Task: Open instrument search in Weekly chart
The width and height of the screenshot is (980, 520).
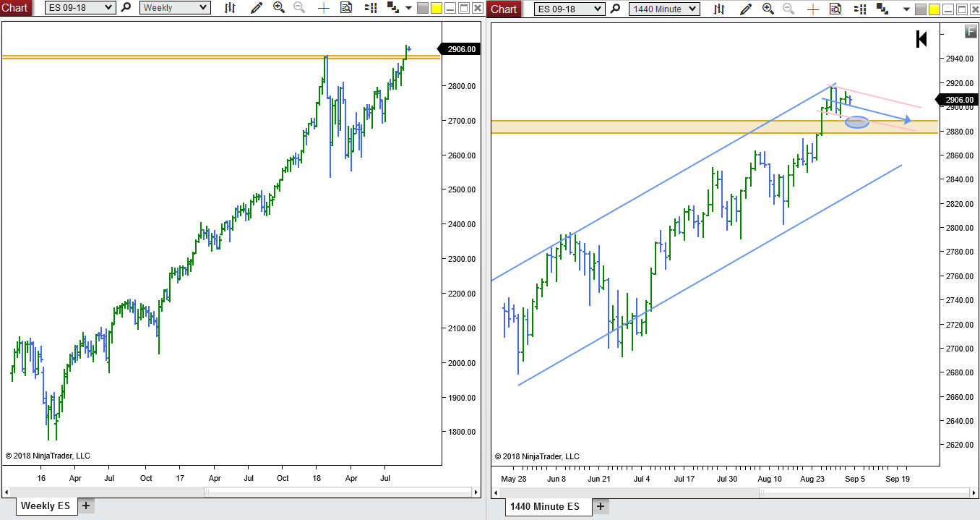Action: click(126, 9)
